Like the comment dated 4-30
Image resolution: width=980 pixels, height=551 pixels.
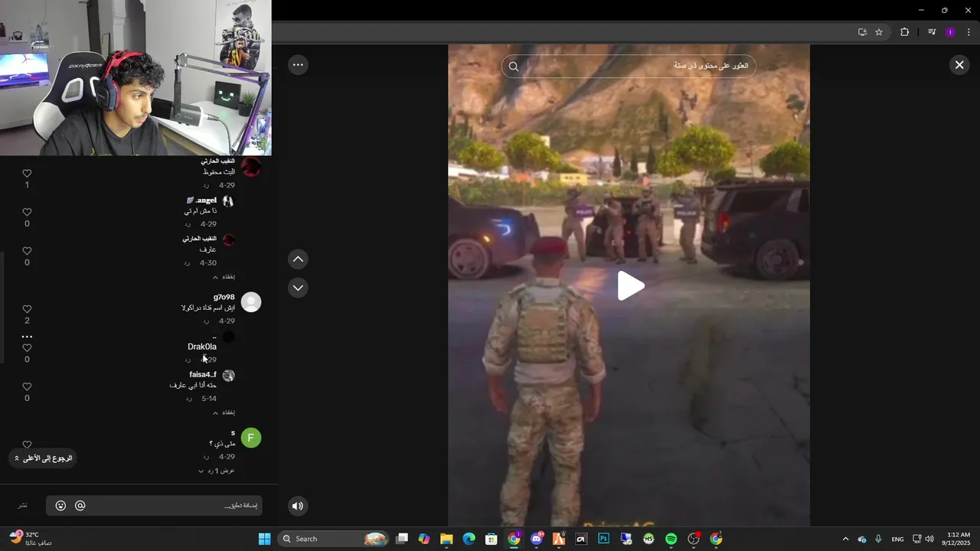point(27,251)
